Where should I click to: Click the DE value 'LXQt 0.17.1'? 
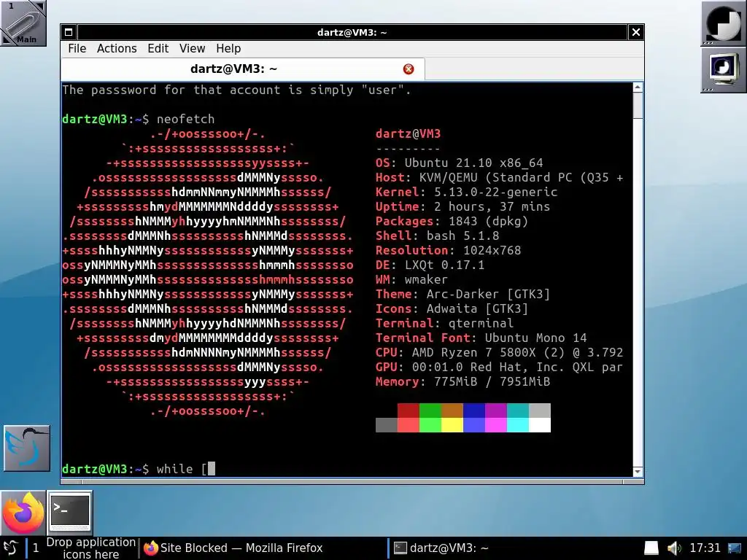tap(444, 265)
